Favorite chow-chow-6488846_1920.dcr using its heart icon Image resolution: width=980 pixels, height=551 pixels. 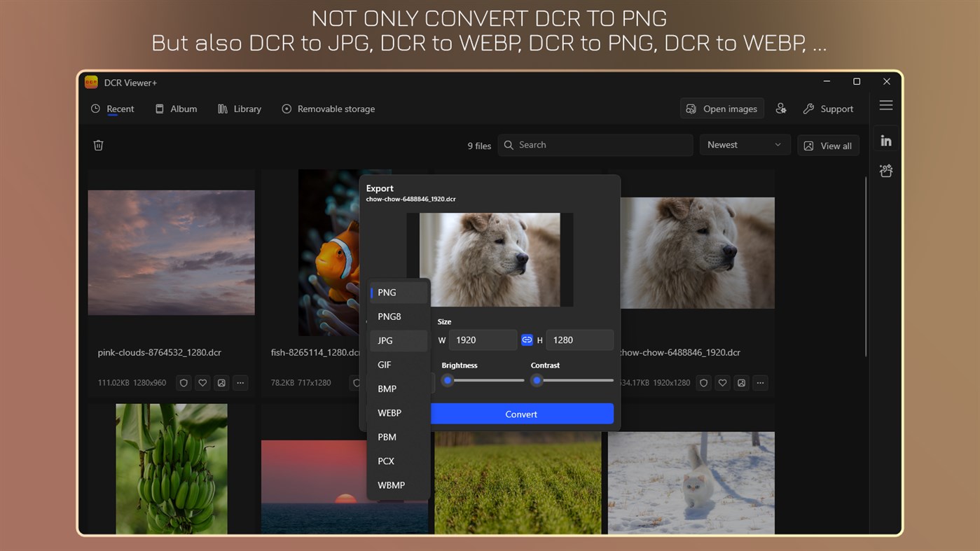click(x=722, y=383)
